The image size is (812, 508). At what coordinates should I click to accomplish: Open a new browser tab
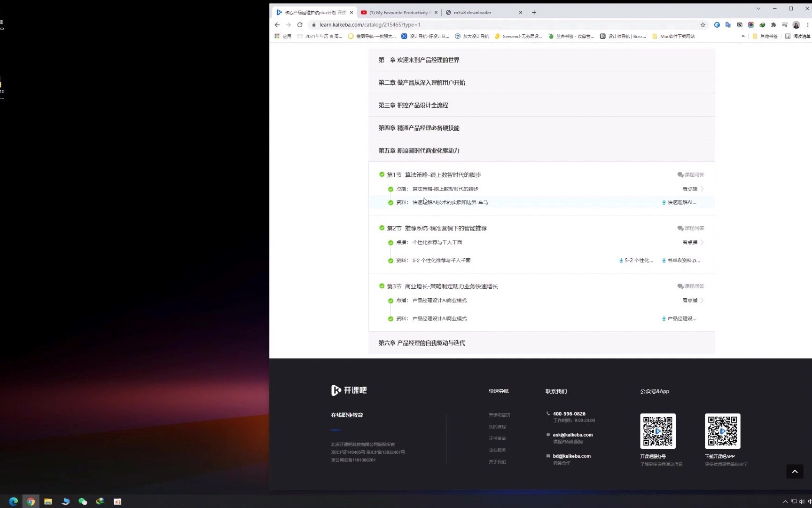(x=534, y=13)
